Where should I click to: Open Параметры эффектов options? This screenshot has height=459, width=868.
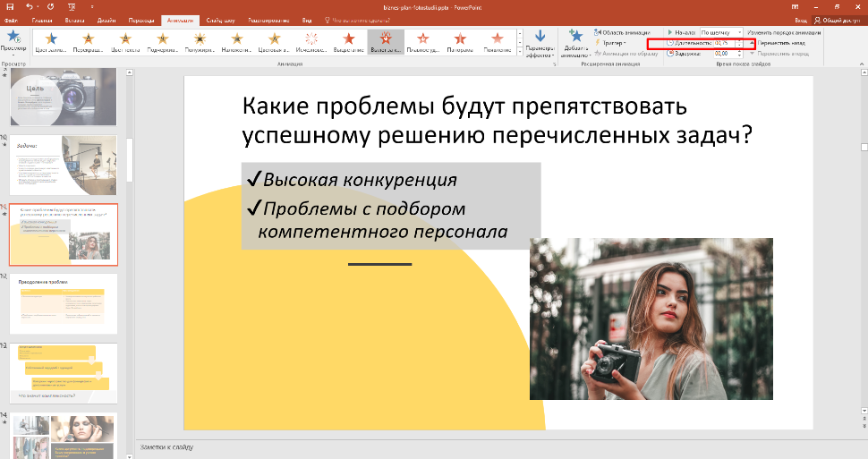click(x=540, y=43)
